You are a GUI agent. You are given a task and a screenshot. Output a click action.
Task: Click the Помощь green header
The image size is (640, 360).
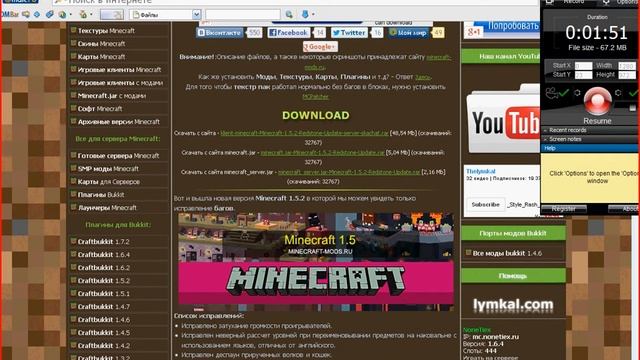click(x=513, y=276)
